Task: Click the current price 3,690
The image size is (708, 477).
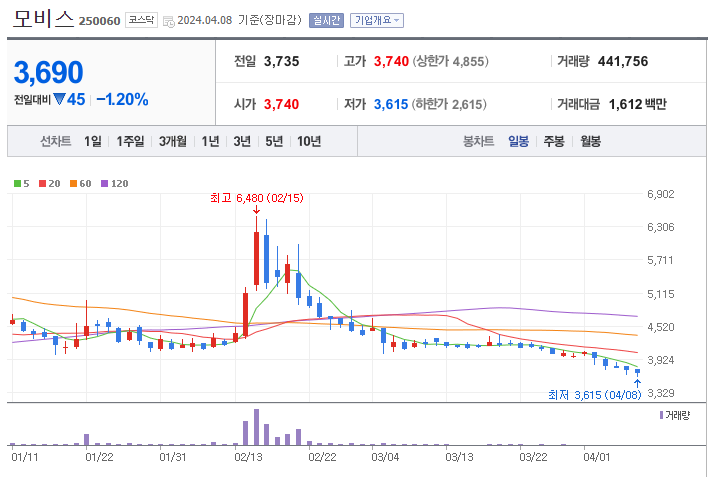Action: click(x=48, y=72)
